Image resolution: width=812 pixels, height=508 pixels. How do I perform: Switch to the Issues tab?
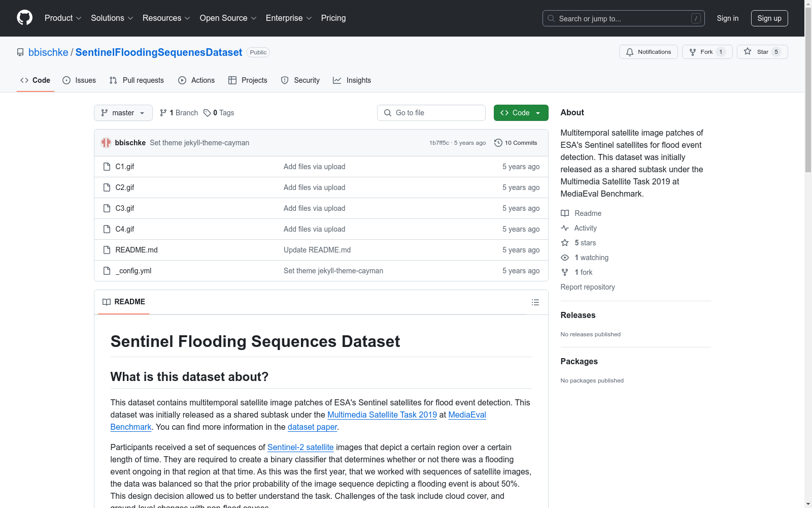click(x=79, y=80)
